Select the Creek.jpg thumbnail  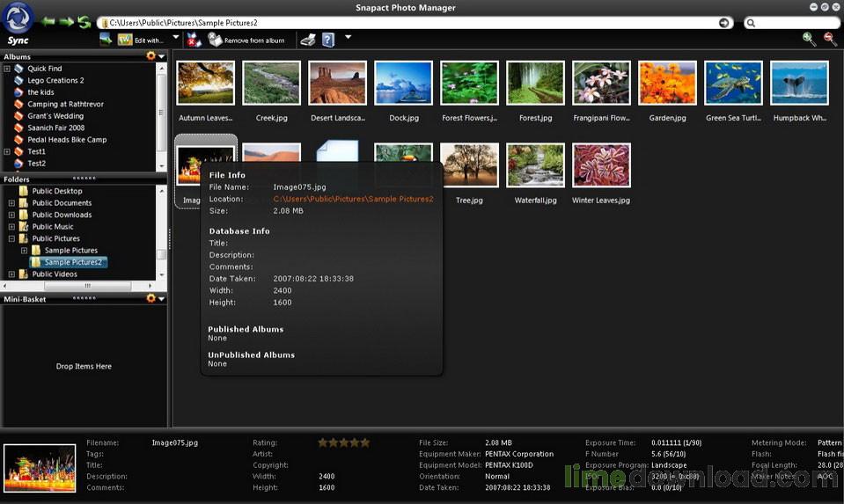click(x=272, y=83)
